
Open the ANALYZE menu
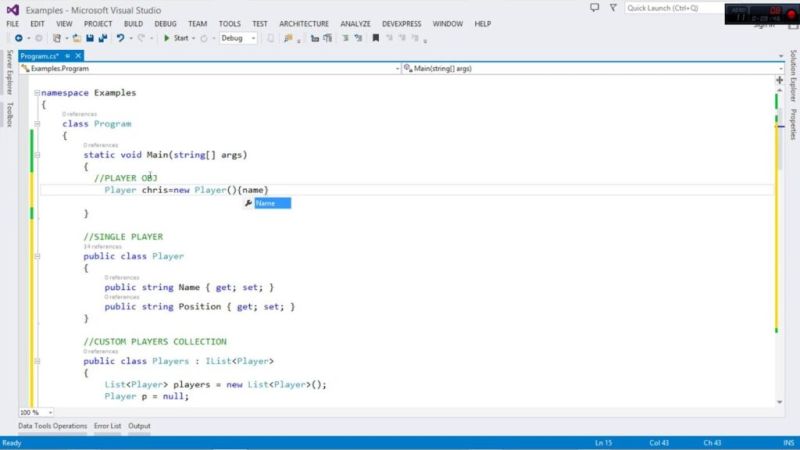(x=356, y=24)
